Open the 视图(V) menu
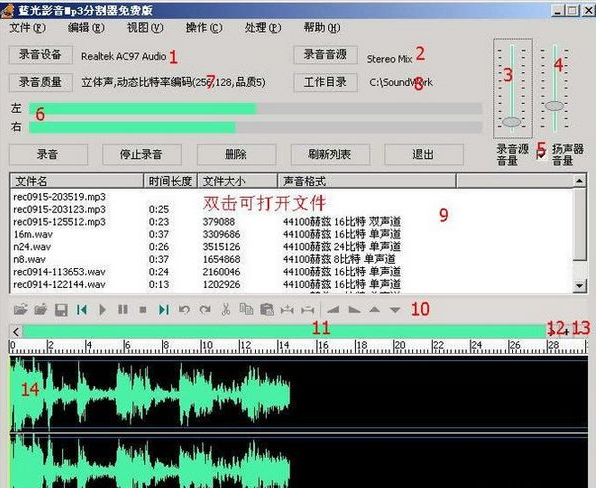The width and height of the screenshot is (600, 488). [145, 28]
